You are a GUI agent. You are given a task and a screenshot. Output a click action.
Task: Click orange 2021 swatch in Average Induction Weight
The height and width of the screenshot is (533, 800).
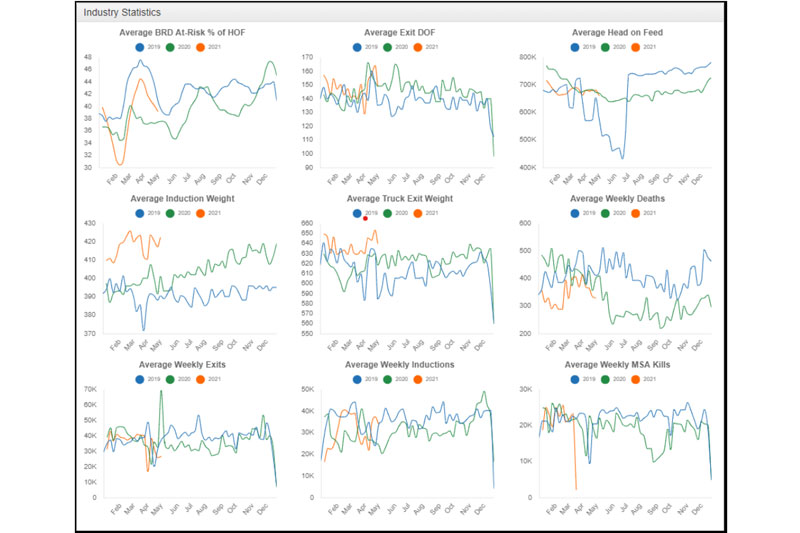point(201,213)
